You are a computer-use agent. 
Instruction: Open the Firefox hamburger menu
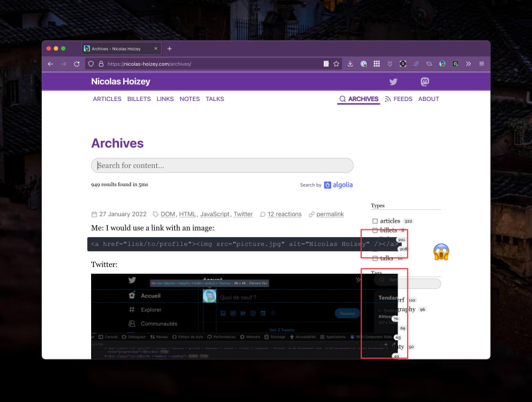[x=481, y=64]
